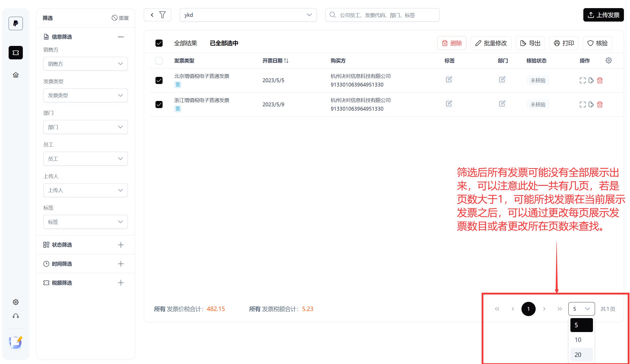630x364 pixels.
Task: Open settings gear in the left sidebar
Action: tap(16, 302)
